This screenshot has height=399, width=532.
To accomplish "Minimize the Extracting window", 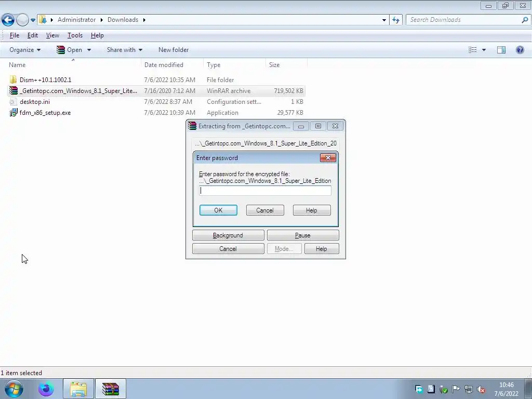I will (x=301, y=126).
